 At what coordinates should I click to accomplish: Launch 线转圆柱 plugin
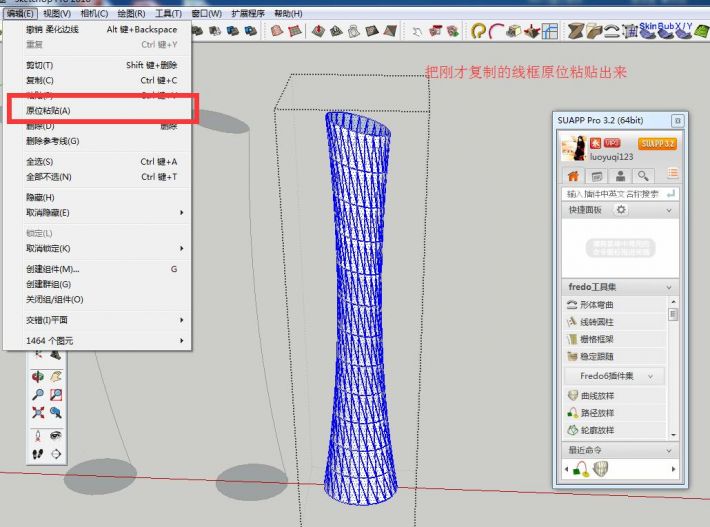(615, 322)
